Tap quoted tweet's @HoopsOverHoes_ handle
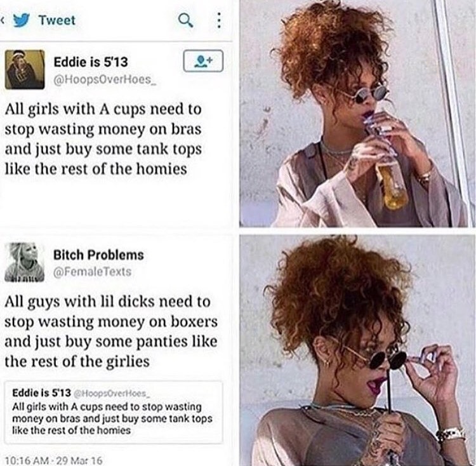476x466 pixels. [x=112, y=393]
